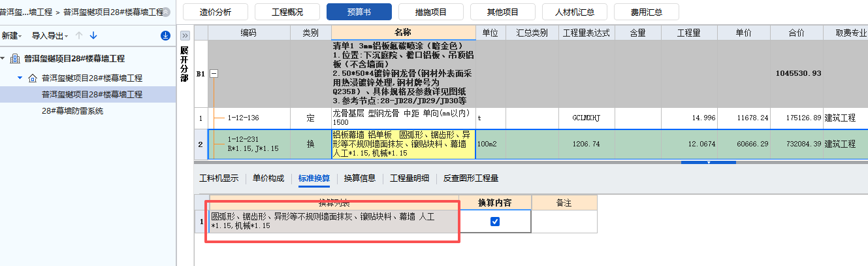
Task: Click the 清单1 3mm铝板氟碳喷涂 description cell
Action: [x=404, y=74]
